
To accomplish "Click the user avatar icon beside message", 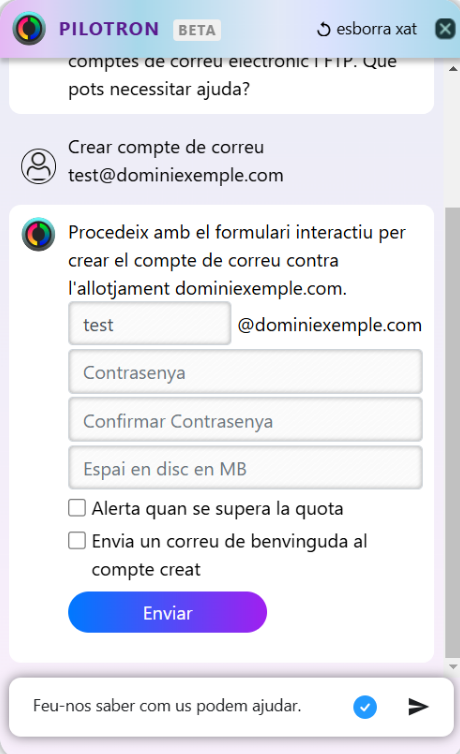I will pos(38,166).
